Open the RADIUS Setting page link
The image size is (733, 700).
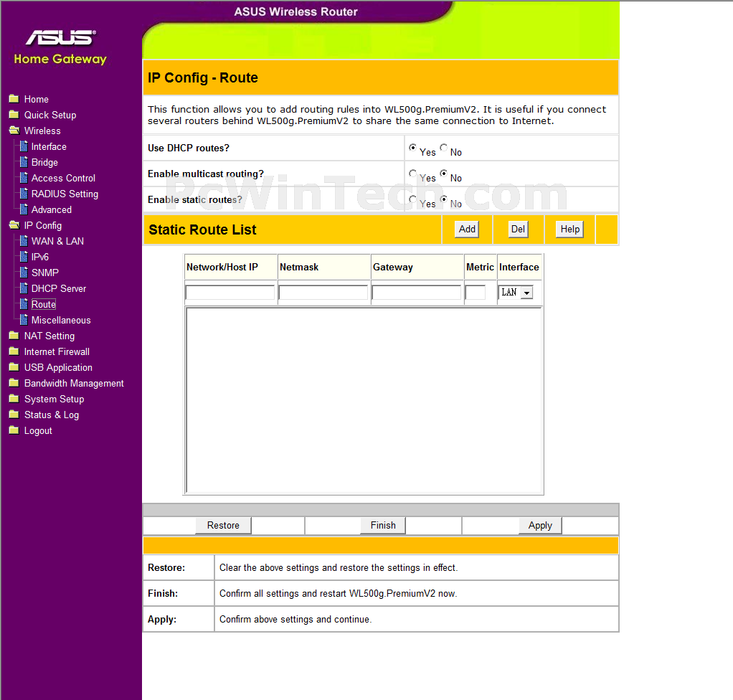point(65,194)
